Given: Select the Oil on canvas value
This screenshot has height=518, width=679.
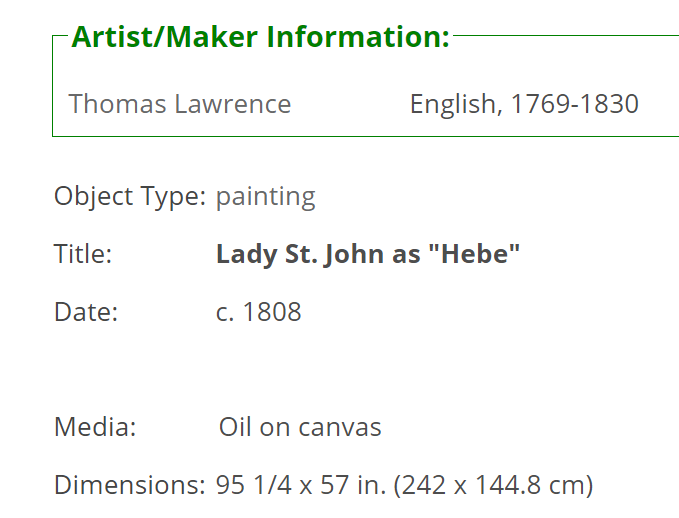Looking at the screenshot, I should tap(300, 427).
